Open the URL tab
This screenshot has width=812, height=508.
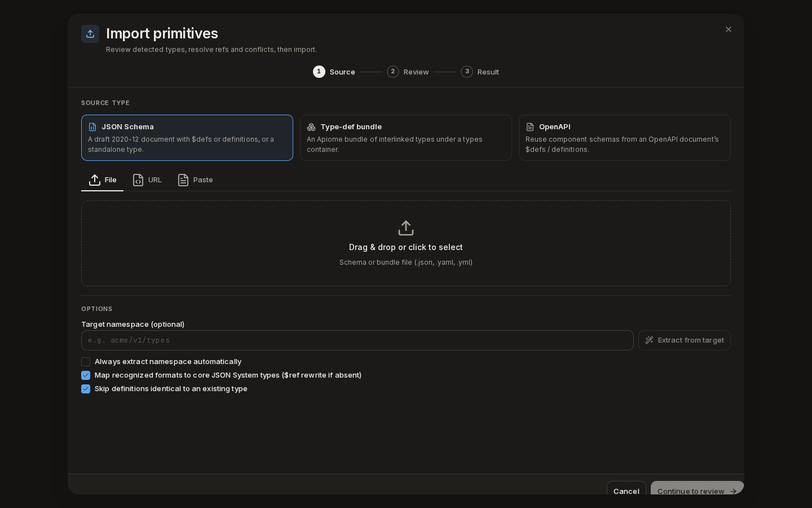pyautogui.click(x=147, y=180)
